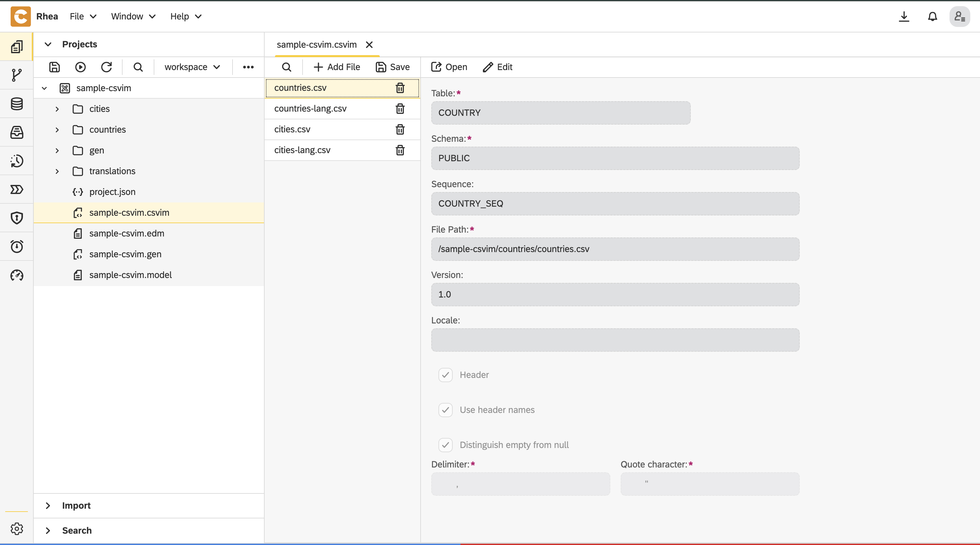The image size is (980, 545).
Task: Open the workspace dropdown
Action: (x=193, y=67)
